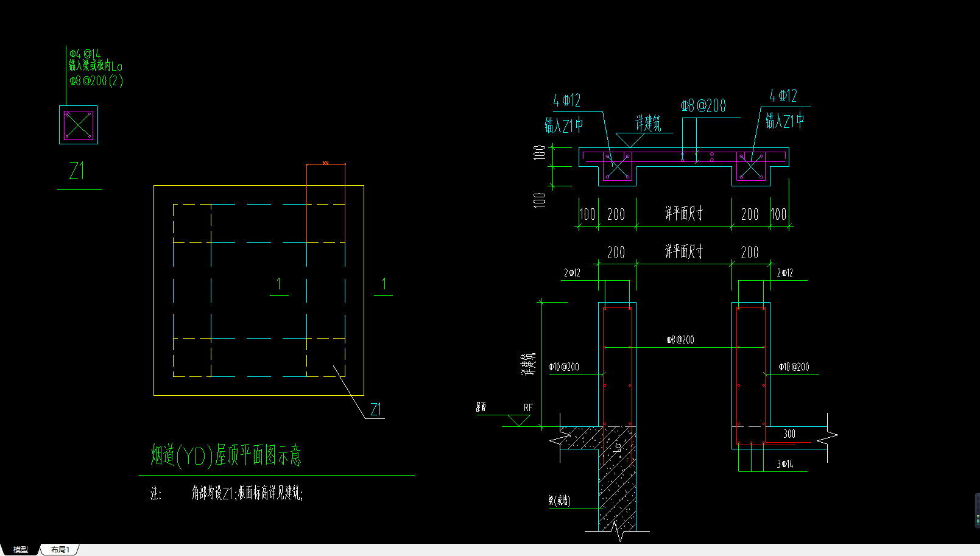Select the right 4Φ12 rebar label
The image size is (980, 556).
point(783,96)
